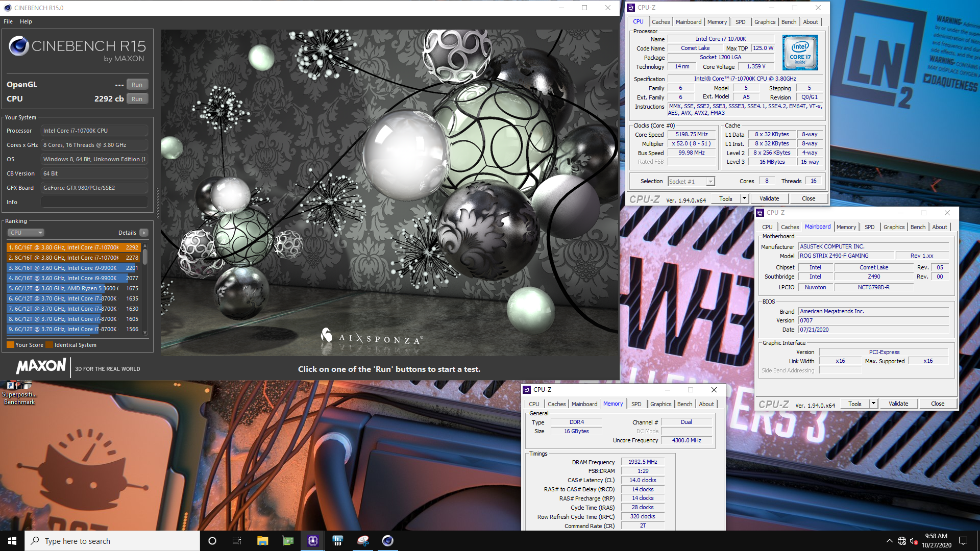Click Validate in top CPU-Z window
The width and height of the screenshot is (980, 551).
click(769, 199)
